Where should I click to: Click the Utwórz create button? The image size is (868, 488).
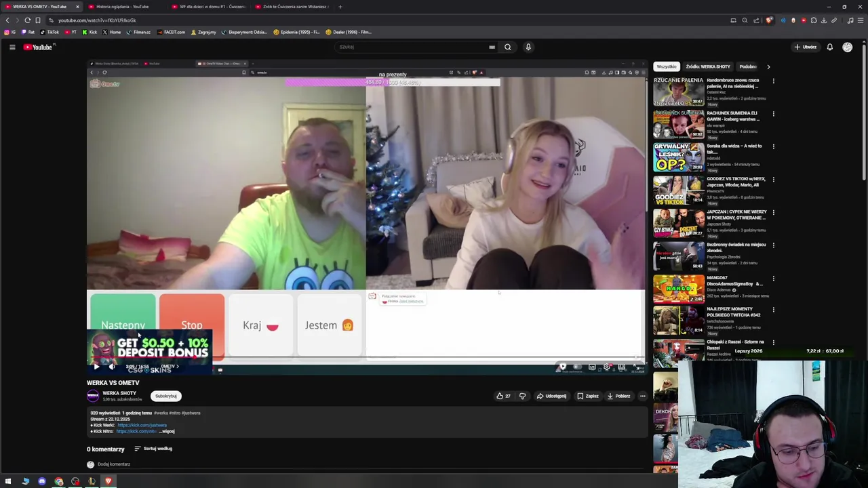click(806, 47)
